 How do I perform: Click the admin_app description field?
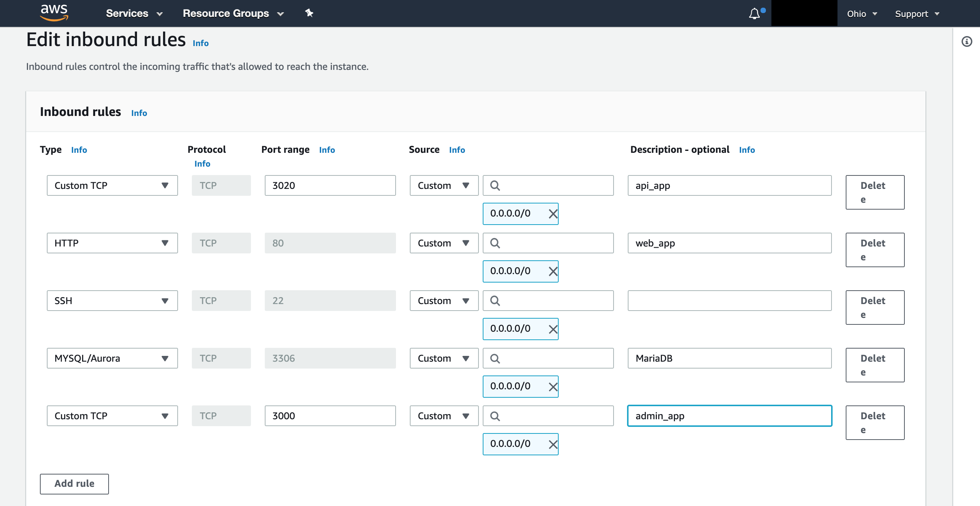click(729, 416)
